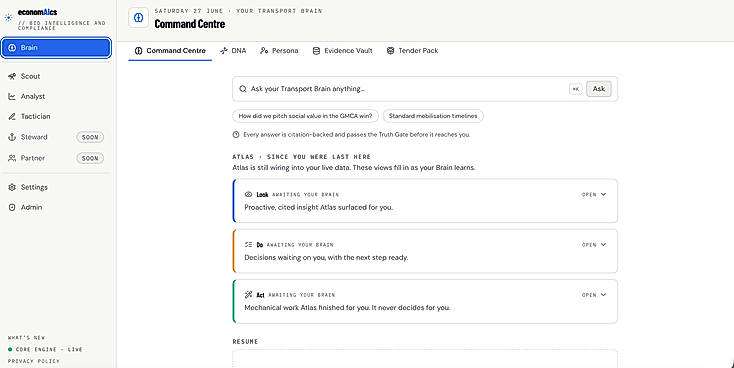Click the Partner people icon
The height and width of the screenshot is (368, 734).
12,158
